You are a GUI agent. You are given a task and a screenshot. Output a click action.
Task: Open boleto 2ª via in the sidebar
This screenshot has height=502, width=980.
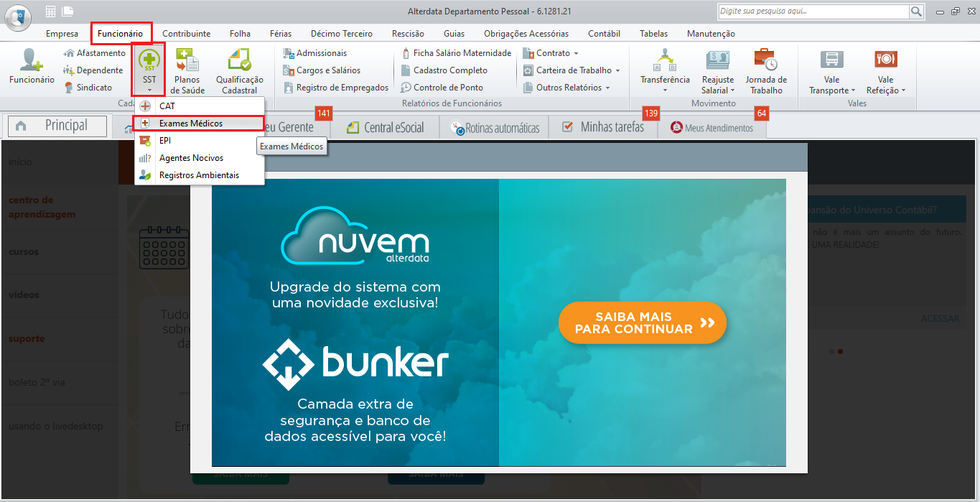[x=37, y=383]
